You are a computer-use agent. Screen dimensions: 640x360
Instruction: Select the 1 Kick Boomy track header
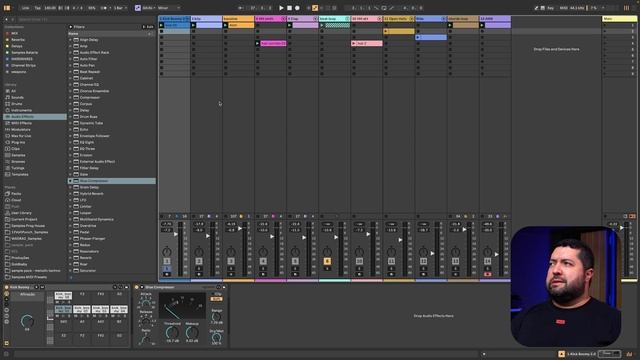pos(174,19)
